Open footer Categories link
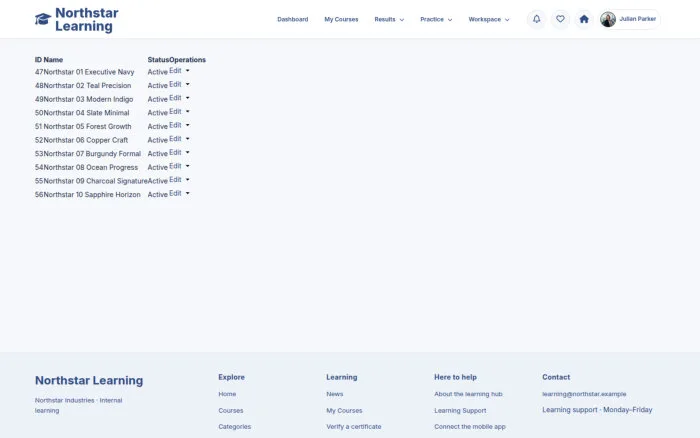The width and height of the screenshot is (700, 438). coord(234,426)
